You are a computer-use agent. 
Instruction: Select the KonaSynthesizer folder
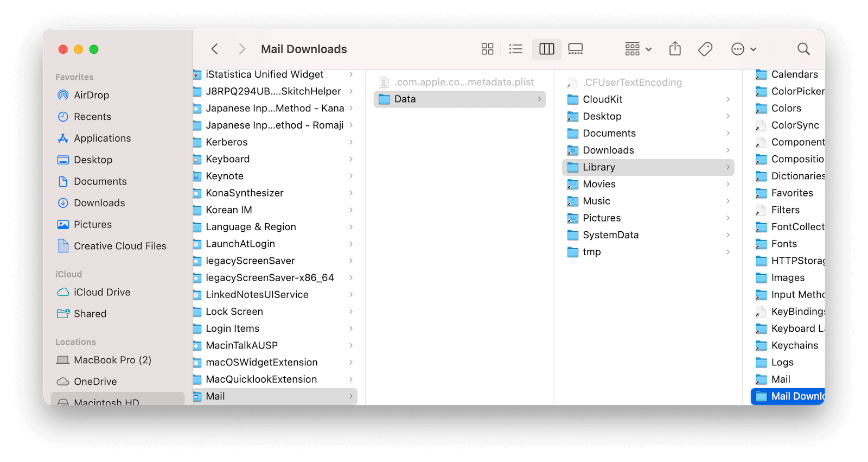click(275, 193)
